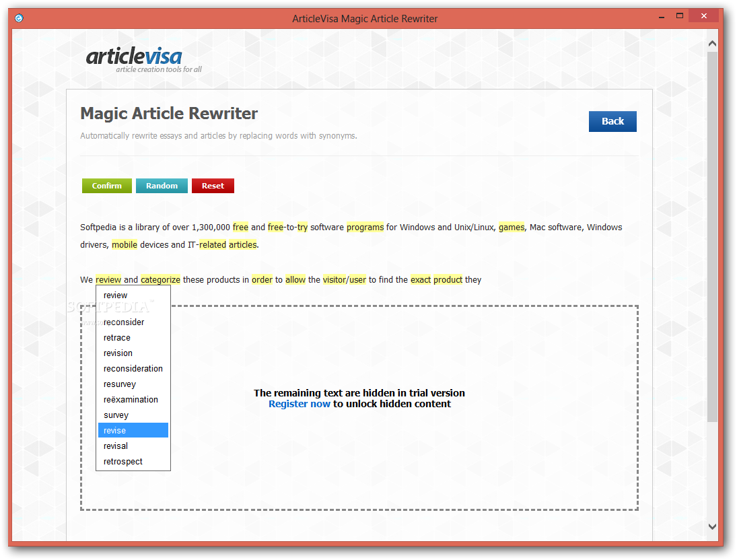Viewport: 737px width, 560px height.
Task: Click highlighted word 'programs'
Action: pyautogui.click(x=365, y=227)
